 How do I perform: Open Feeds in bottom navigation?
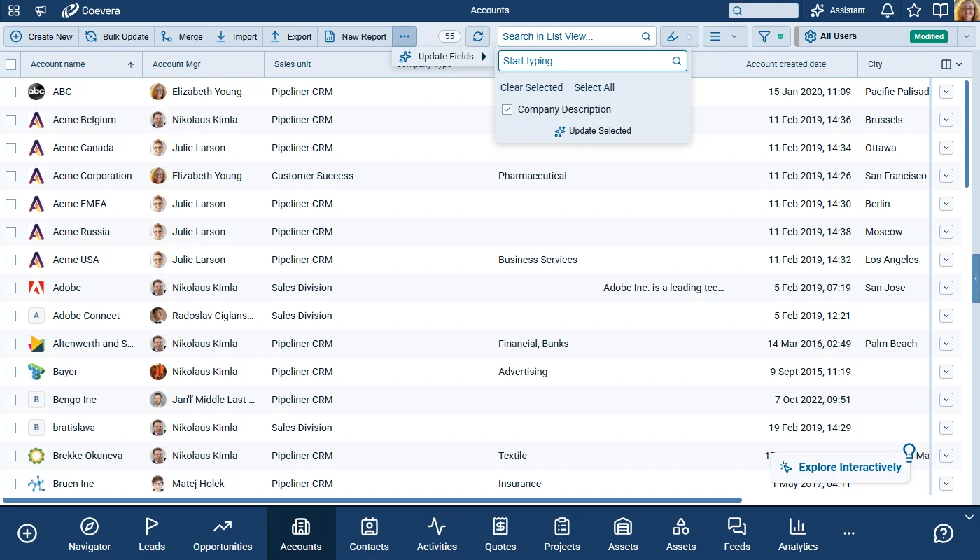pos(737,535)
